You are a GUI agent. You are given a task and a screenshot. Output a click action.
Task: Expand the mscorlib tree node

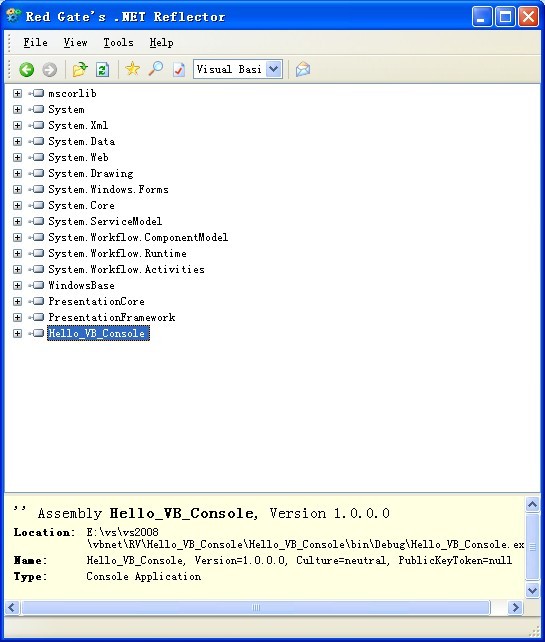17,93
